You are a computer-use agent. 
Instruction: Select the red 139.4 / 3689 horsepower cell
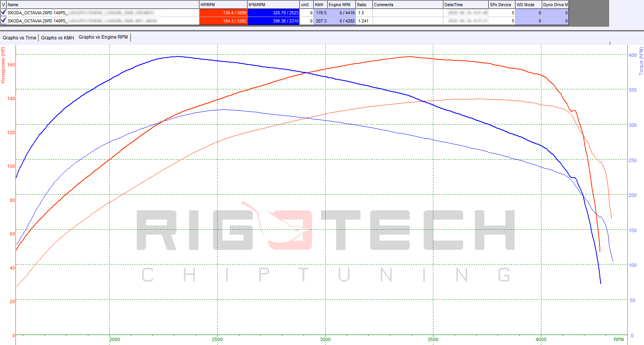223,13
